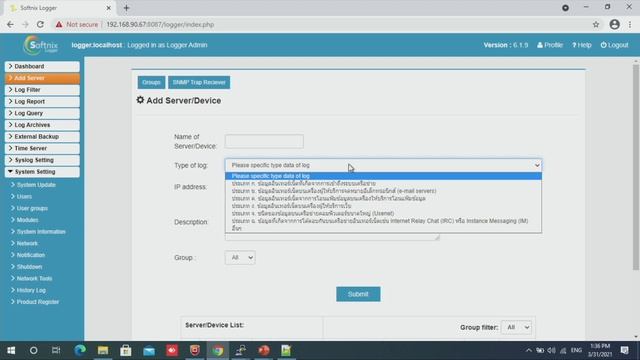Go to Log Report
Screen dimensions: 640x360
tap(42, 102)
